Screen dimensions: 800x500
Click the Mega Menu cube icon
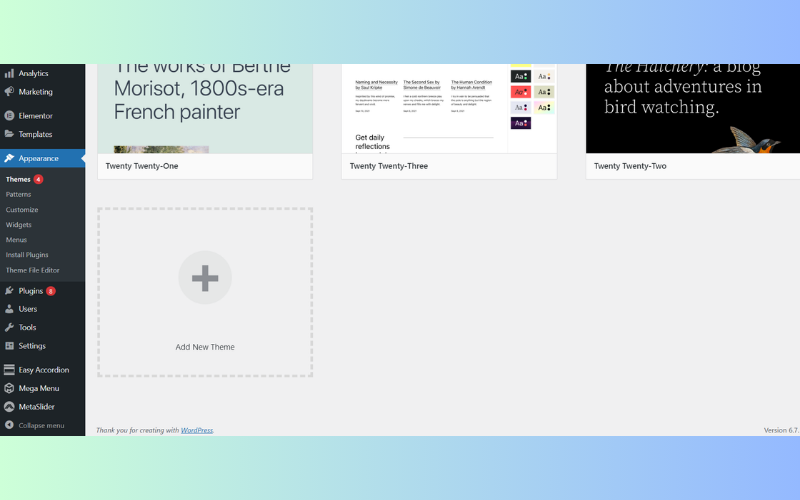9,388
